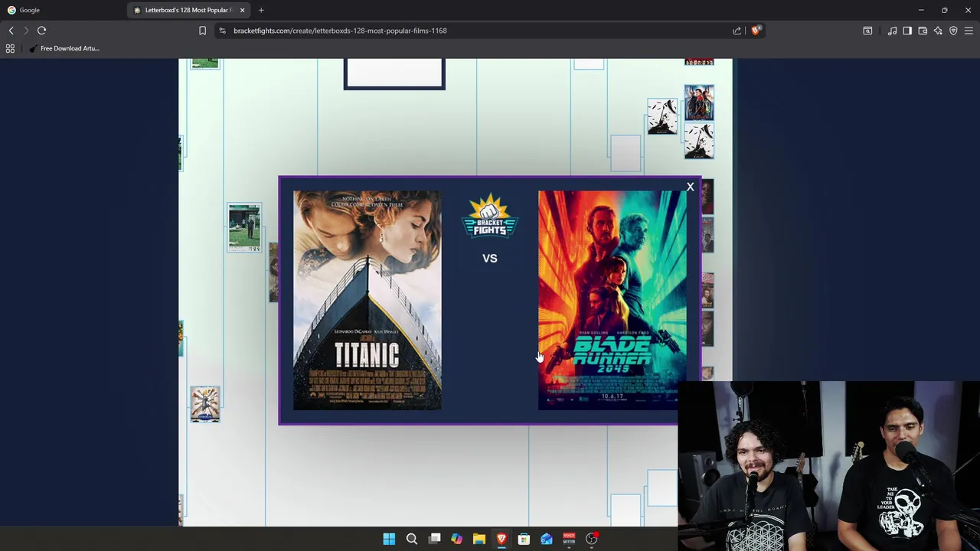Open the tab search toolbar icon
The width and height of the screenshot is (980, 551).
(x=867, y=31)
